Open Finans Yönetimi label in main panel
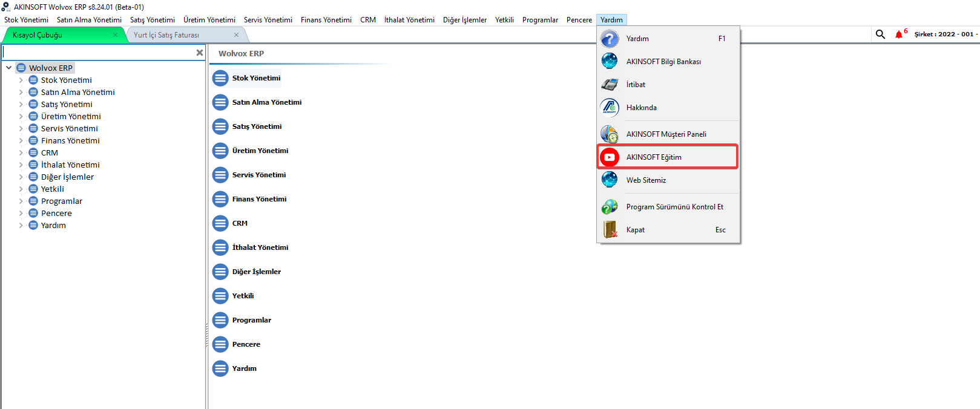 tap(259, 199)
